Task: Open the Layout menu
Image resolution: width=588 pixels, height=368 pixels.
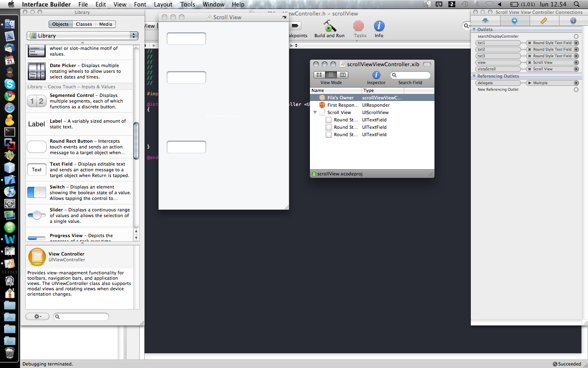Action: (163, 4)
